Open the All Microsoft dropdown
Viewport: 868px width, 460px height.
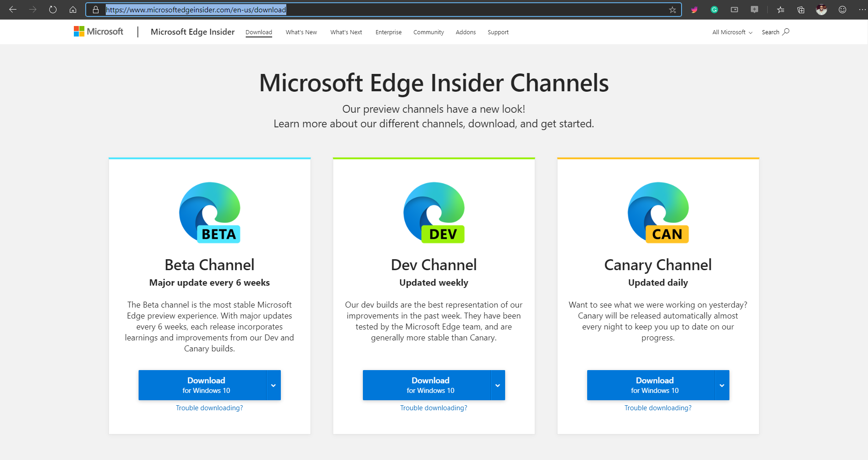732,32
